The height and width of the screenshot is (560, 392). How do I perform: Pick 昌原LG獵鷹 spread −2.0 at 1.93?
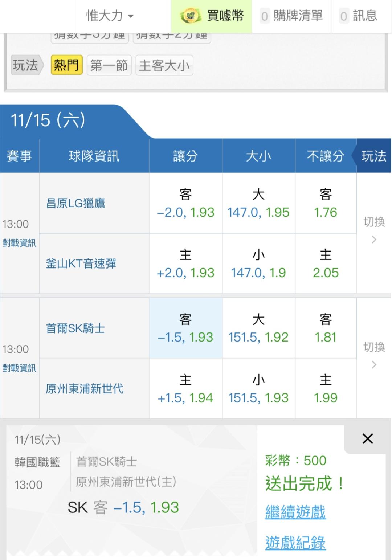pyautogui.click(x=185, y=204)
